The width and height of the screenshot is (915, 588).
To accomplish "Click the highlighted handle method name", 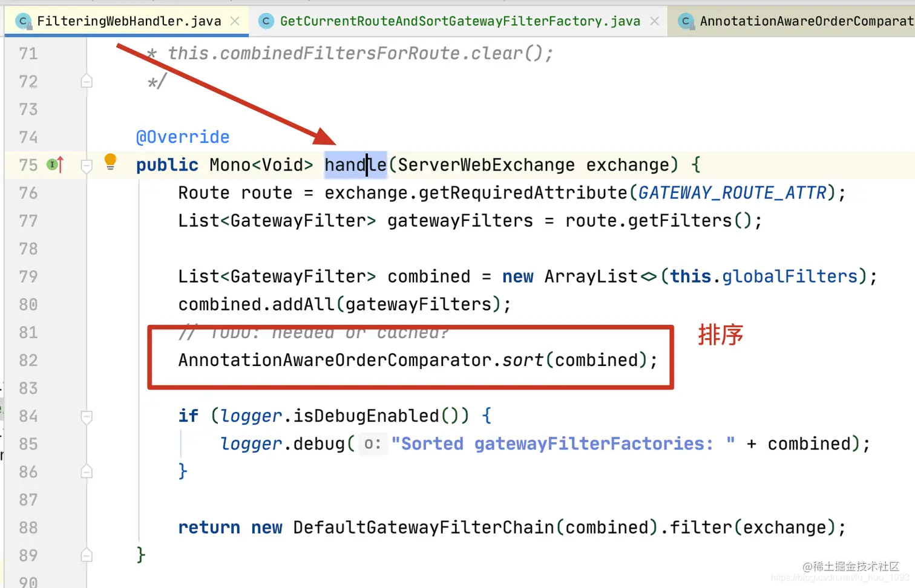I will tap(355, 165).
